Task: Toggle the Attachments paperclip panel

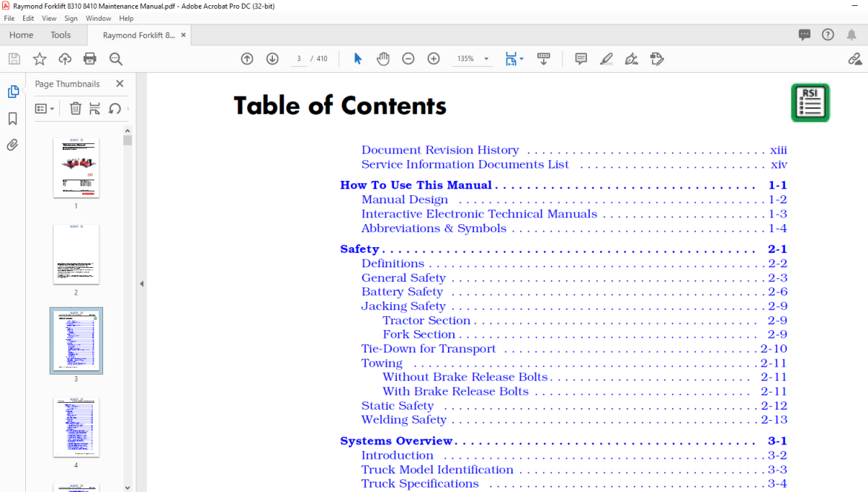Action: (x=13, y=145)
